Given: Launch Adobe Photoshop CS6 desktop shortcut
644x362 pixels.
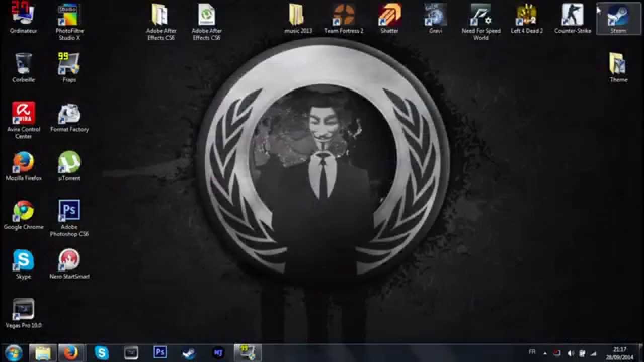Looking at the screenshot, I should pyautogui.click(x=69, y=218).
